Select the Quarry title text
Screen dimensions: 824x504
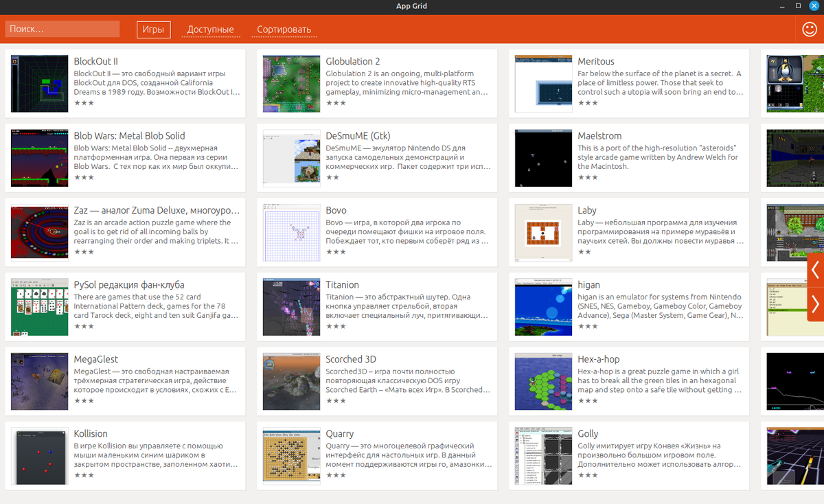pos(340,434)
